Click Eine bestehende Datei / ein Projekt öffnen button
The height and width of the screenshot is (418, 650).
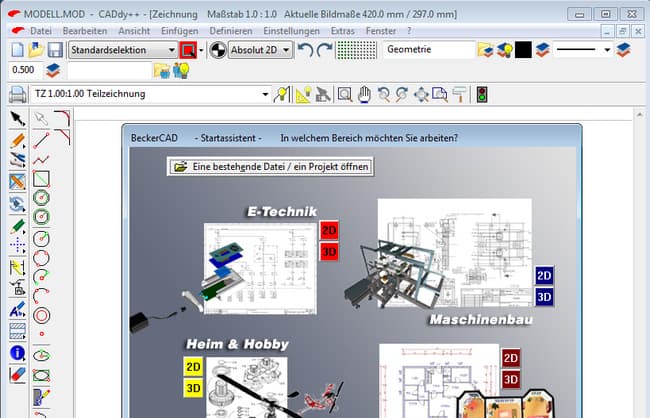[x=270, y=167]
